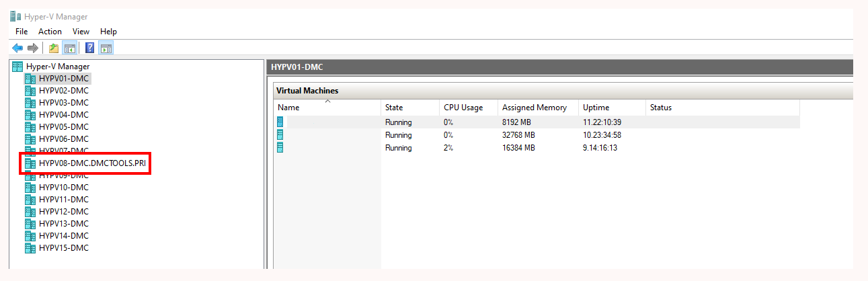Select HYPV07-DMC in the server tree
The image size is (868, 281).
click(x=64, y=151)
